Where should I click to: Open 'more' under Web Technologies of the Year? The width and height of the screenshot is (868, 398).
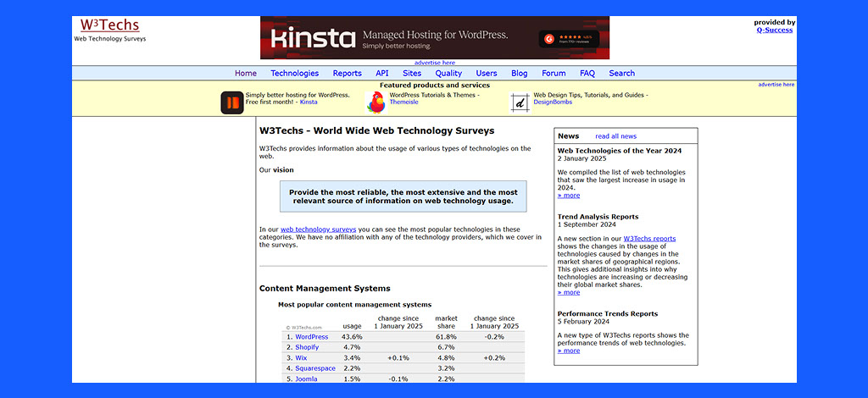point(569,195)
